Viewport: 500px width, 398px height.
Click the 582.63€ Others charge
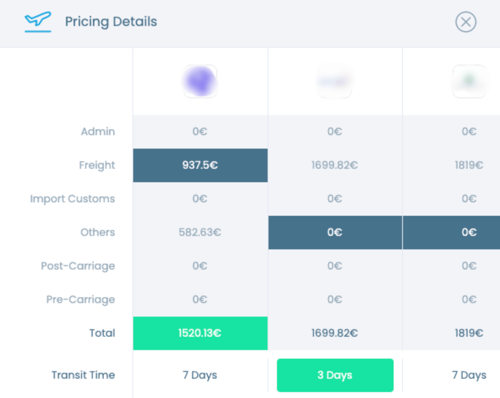(x=200, y=232)
